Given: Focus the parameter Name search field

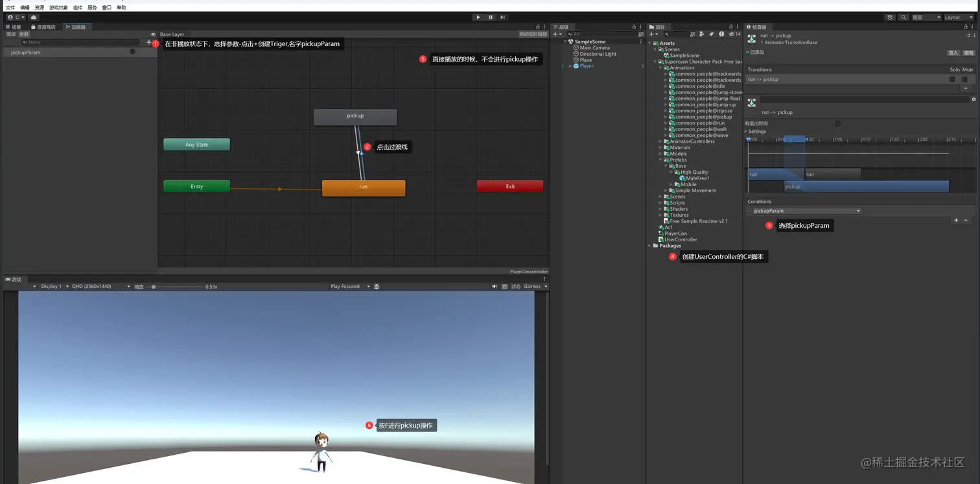Looking at the screenshot, I should coord(81,42).
